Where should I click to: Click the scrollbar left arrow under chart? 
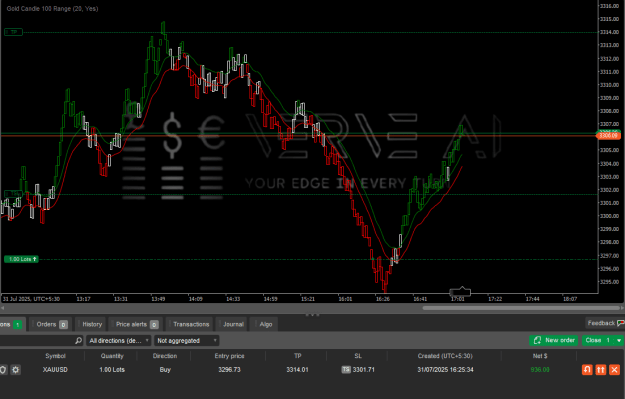point(2,308)
